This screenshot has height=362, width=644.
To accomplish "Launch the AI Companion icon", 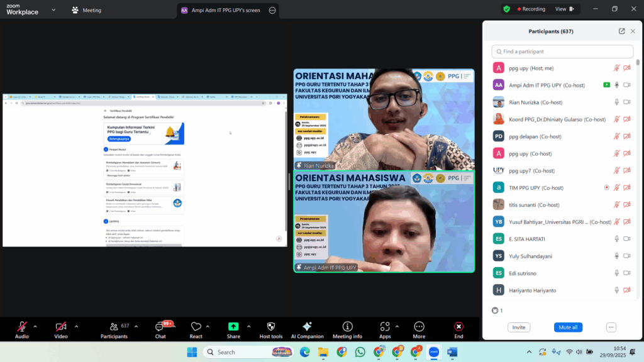I will pyautogui.click(x=307, y=327).
